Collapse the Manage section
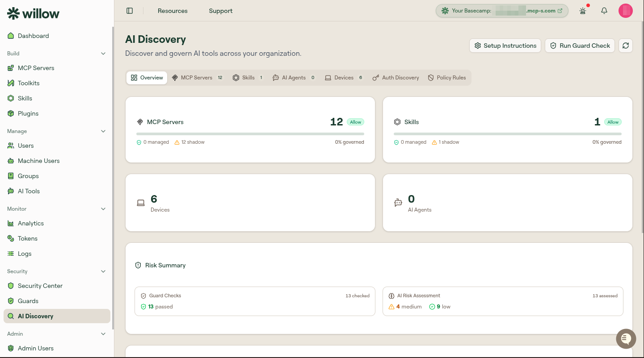The height and width of the screenshot is (358, 644). [103, 131]
